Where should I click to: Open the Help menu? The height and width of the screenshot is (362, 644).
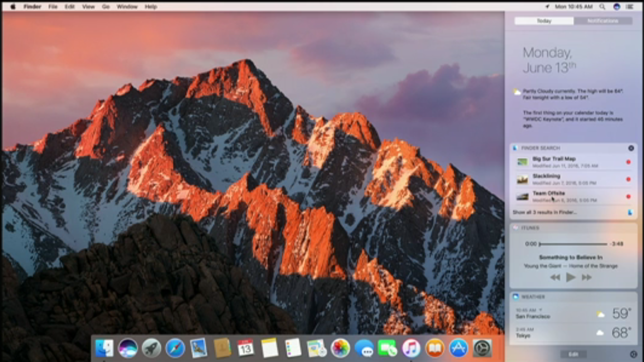[x=151, y=7]
